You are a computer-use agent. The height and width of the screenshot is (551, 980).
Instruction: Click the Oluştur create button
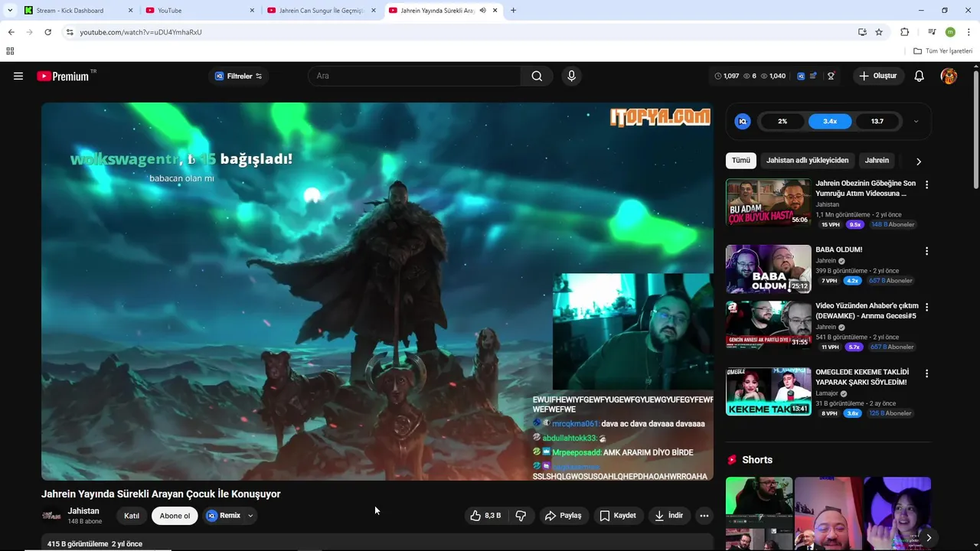tap(877, 76)
